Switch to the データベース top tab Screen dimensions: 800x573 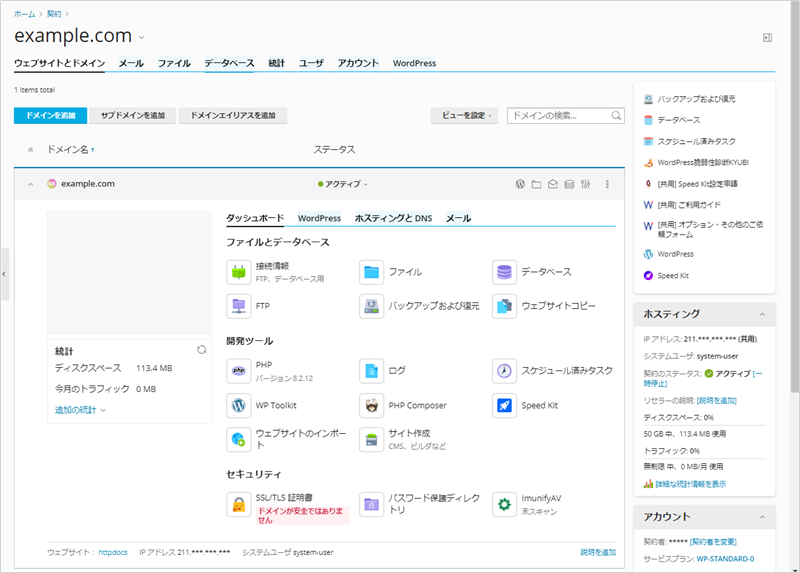(x=229, y=63)
